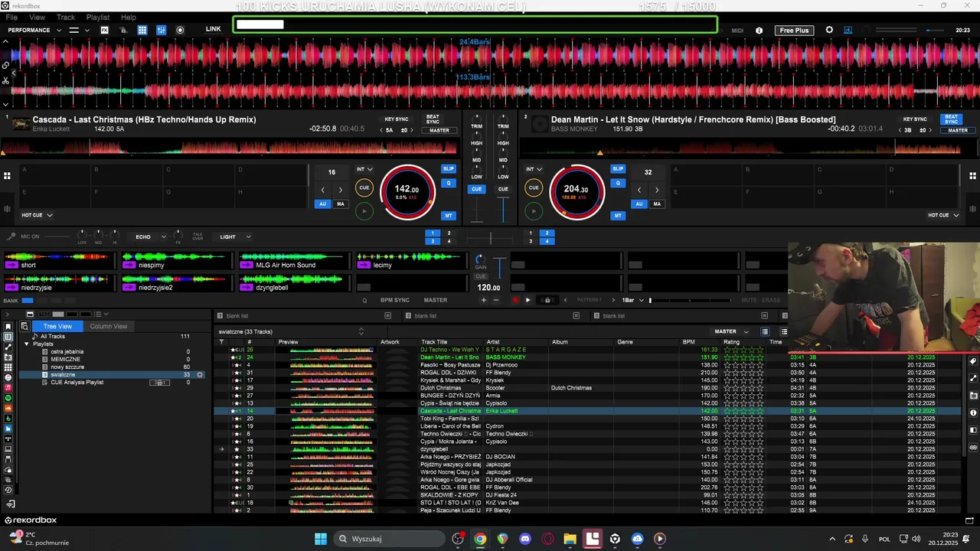Viewport: 980px width, 551px height.
Task: Click the LINK button
Action: 214,29
